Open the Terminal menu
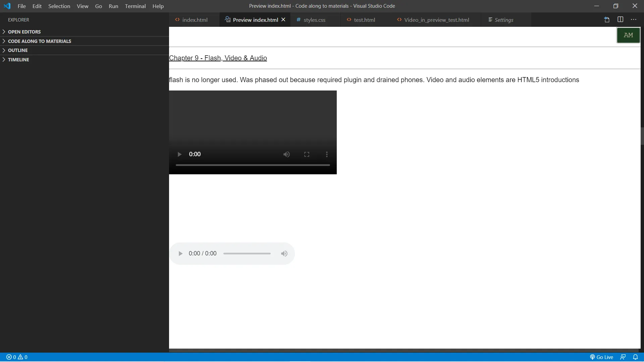The width and height of the screenshot is (644, 362). pos(135,6)
